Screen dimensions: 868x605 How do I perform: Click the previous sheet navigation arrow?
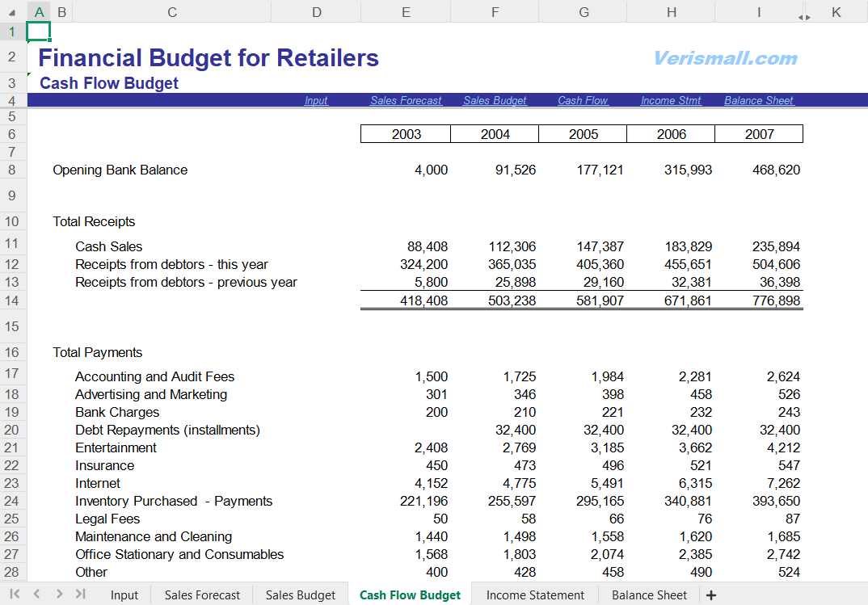pos(37,594)
